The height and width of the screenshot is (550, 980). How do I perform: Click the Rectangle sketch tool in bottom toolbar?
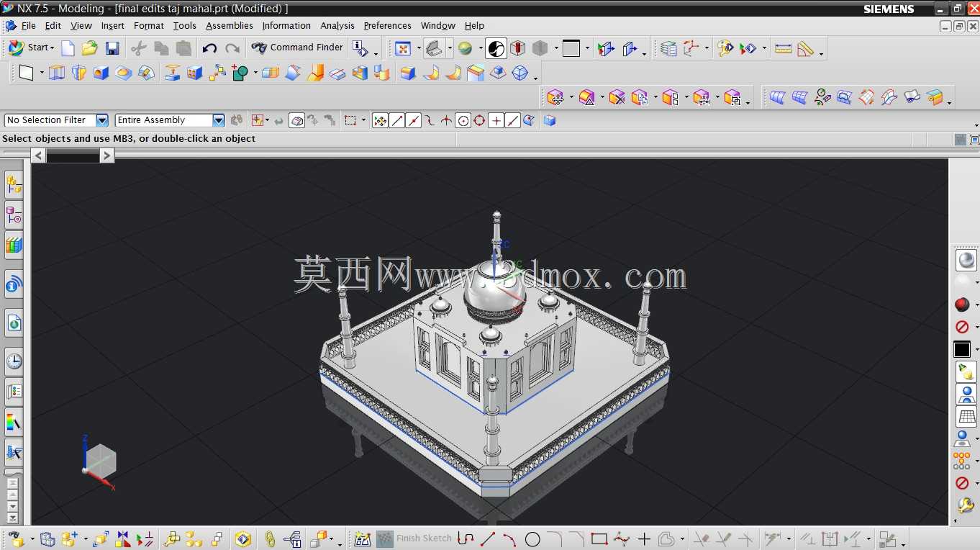click(599, 538)
